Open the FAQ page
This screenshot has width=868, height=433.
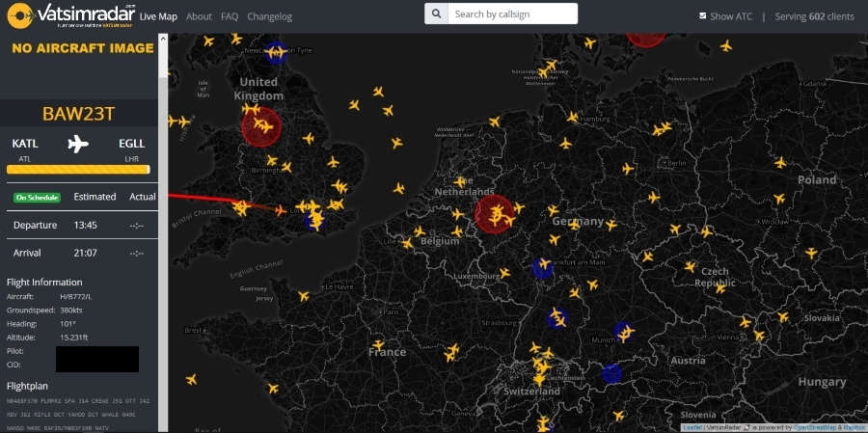pos(230,16)
